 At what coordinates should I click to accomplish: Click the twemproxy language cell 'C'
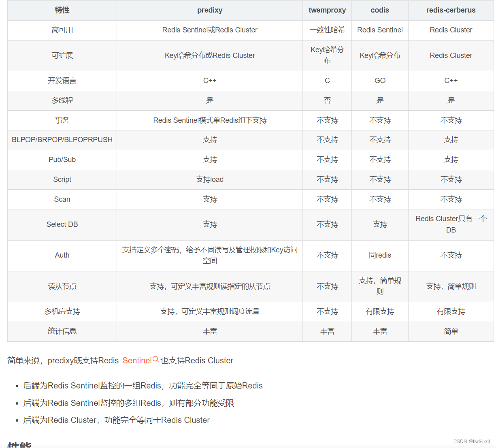pos(327,81)
